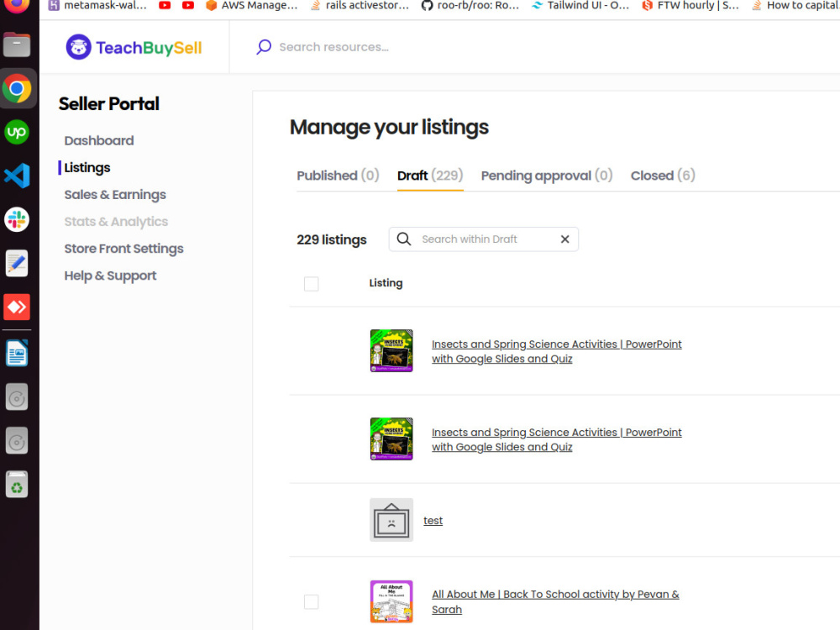840x630 pixels.
Task: Open Stats & Analytics in sidebar
Action: (116, 221)
